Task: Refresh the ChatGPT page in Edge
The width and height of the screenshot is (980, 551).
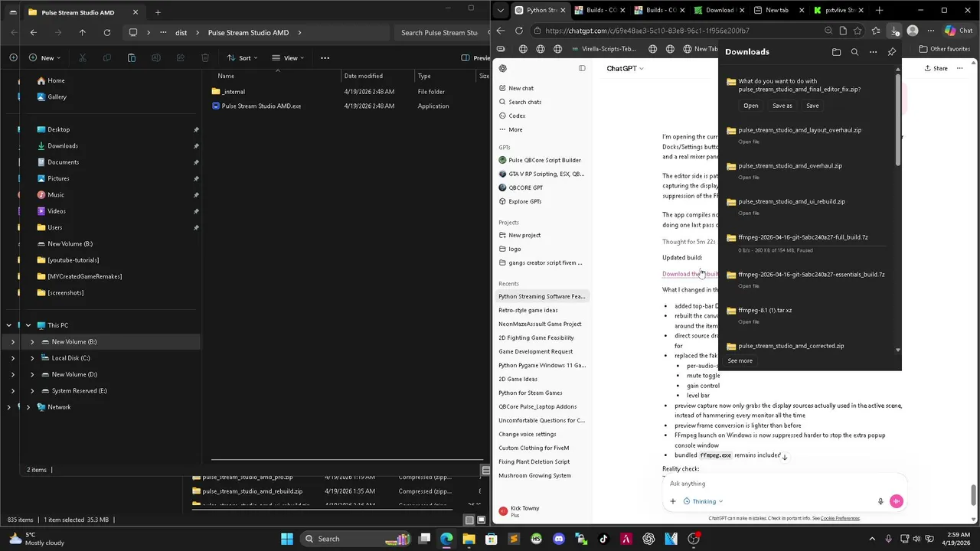Action: click(x=518, y=31)
